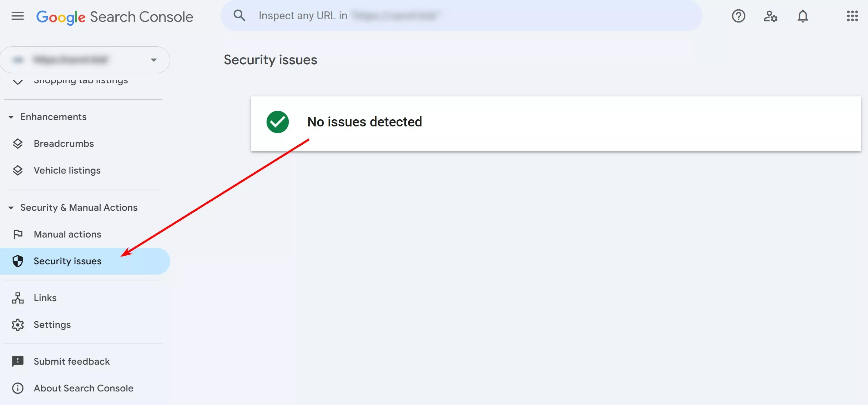The image size is (868, 405).
Task: Focus the Inspect any URL field
Action: [x=461, y=15]
